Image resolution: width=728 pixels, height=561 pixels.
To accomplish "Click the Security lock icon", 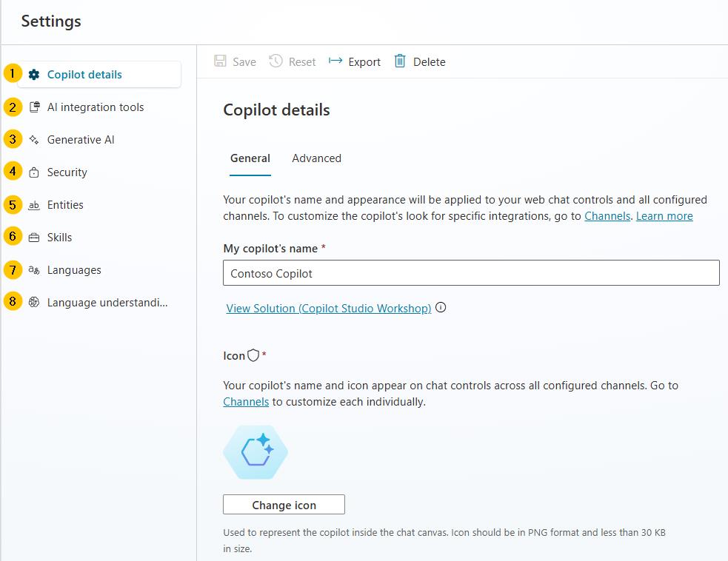I will (33, 172).
